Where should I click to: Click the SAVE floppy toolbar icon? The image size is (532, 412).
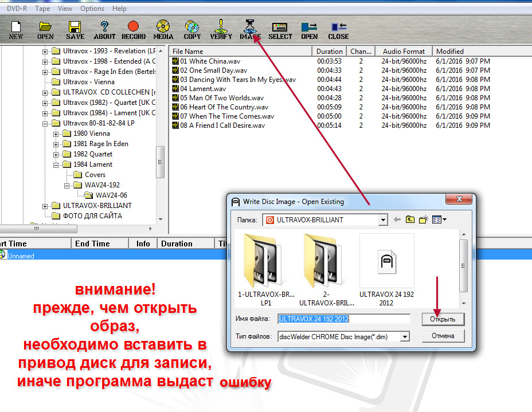75,30
